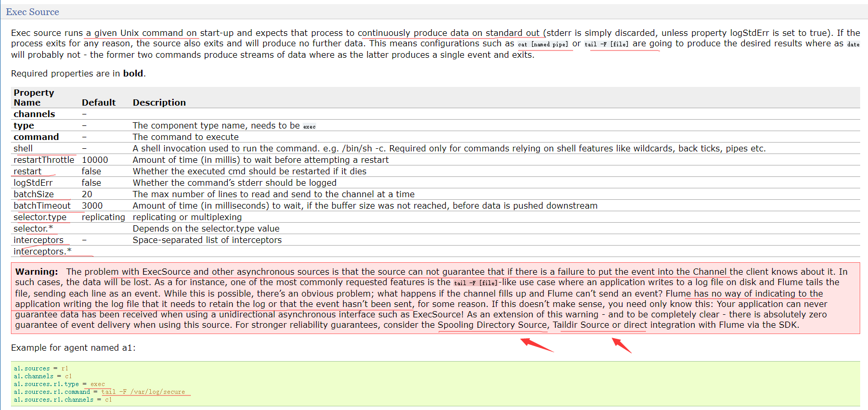Click default value '20' for batchSize
This screenshot has width=868, height=410.
click(87, 194)
